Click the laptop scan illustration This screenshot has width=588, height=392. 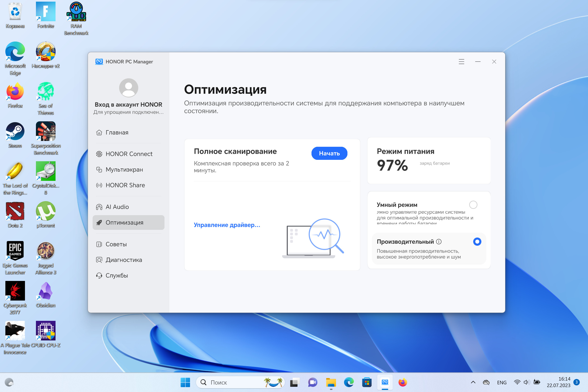[313, 238]
